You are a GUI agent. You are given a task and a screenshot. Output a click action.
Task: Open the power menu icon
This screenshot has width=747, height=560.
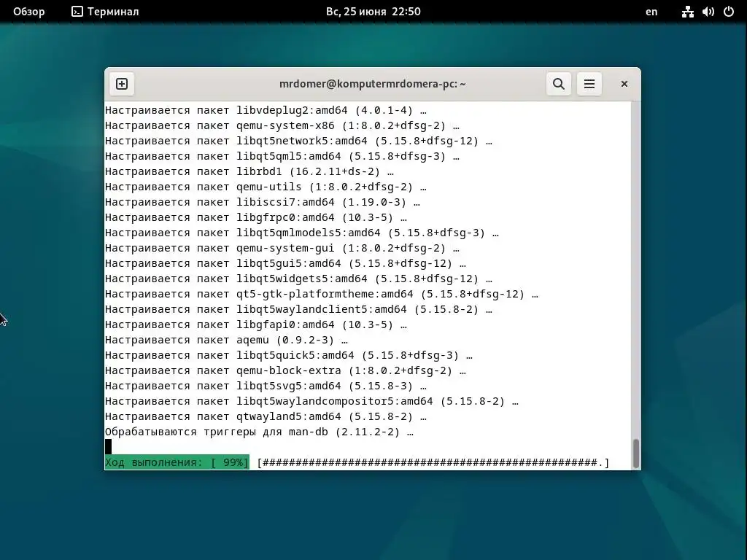pyautogui.click(x=729, y=12)
